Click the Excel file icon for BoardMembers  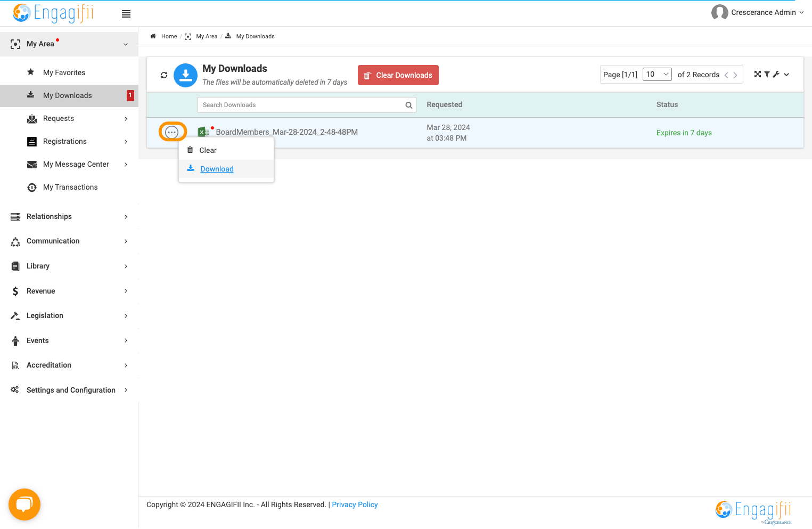203,132
